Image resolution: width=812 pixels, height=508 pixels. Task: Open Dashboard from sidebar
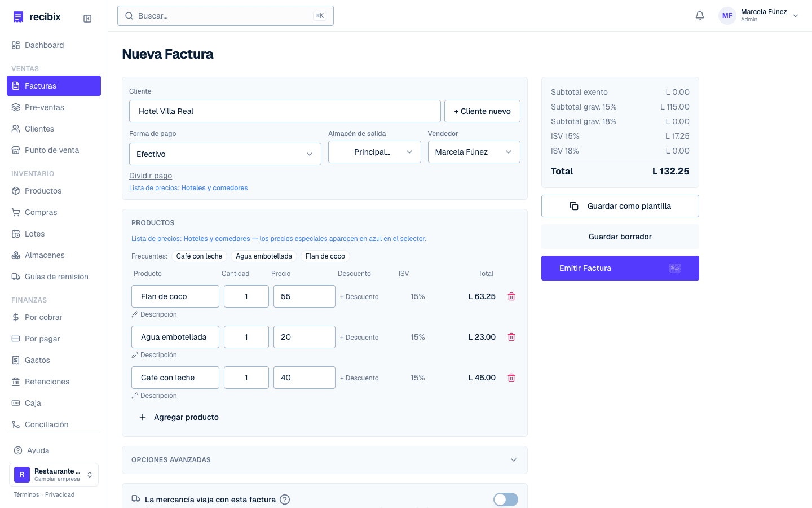coord(54,45)
